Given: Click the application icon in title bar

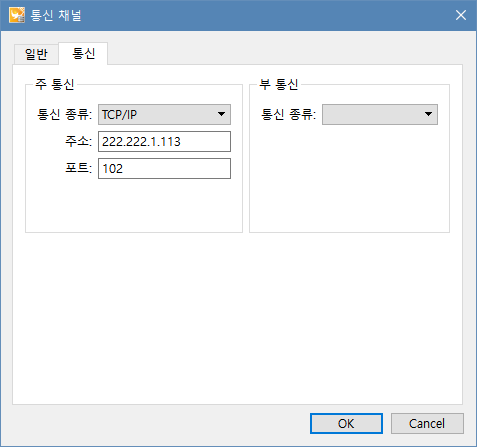Looking at the screenshot, I should pyautogui.click(x=17, y=15).
